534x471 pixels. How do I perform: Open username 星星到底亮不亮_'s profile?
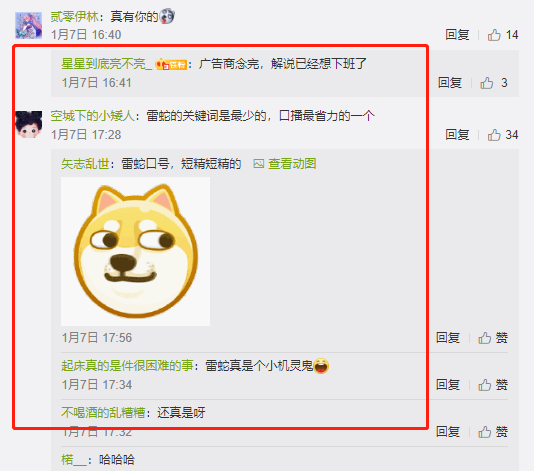click(107, 64)
